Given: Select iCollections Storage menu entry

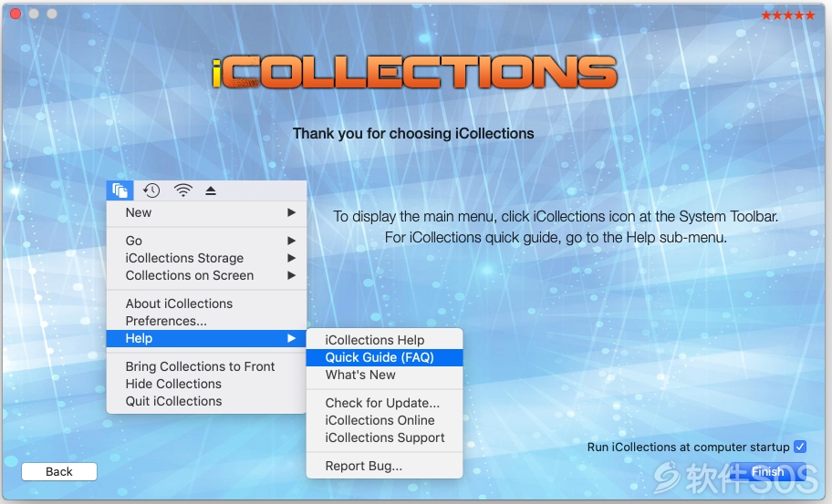Looking at the screenshot, I should pyautogui.click(x=206, y=258).
